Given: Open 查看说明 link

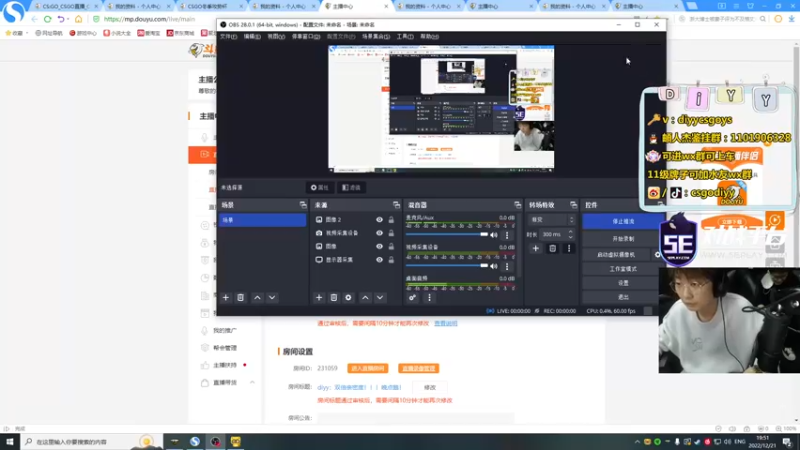Looking at the screenshot, I should pos(445,323).
